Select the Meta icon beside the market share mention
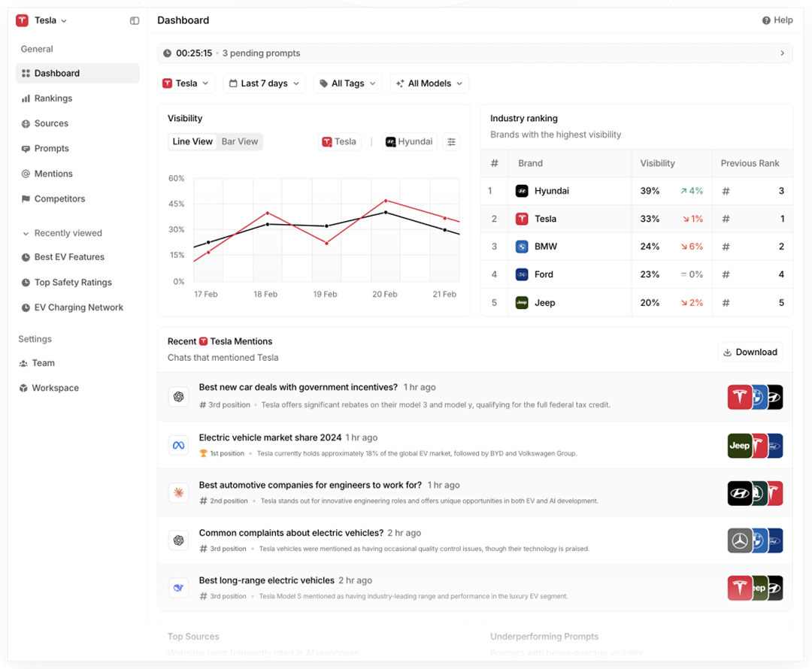This screenshot has height=669, width=812. pyautogui.click(x=178, y=445)
